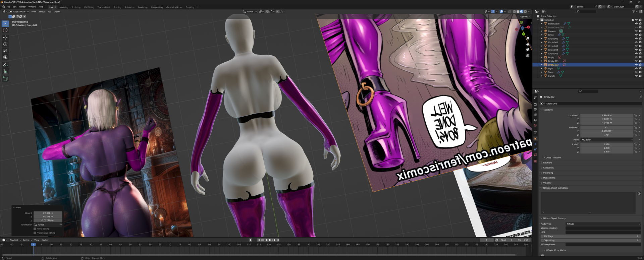Screen dimensions: 644x260
Task: Open the timeline Keying menu
Action: [26, 240]
